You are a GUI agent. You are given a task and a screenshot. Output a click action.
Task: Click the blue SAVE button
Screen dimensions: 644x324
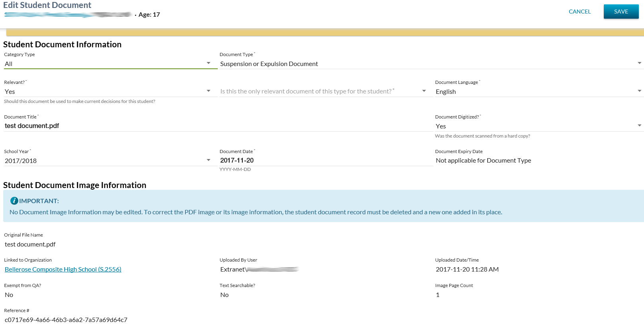click(x=621, y=12)
